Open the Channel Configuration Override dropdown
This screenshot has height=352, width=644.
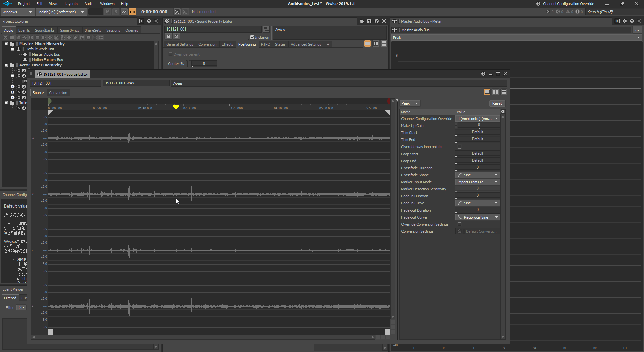tap(478, 119)
